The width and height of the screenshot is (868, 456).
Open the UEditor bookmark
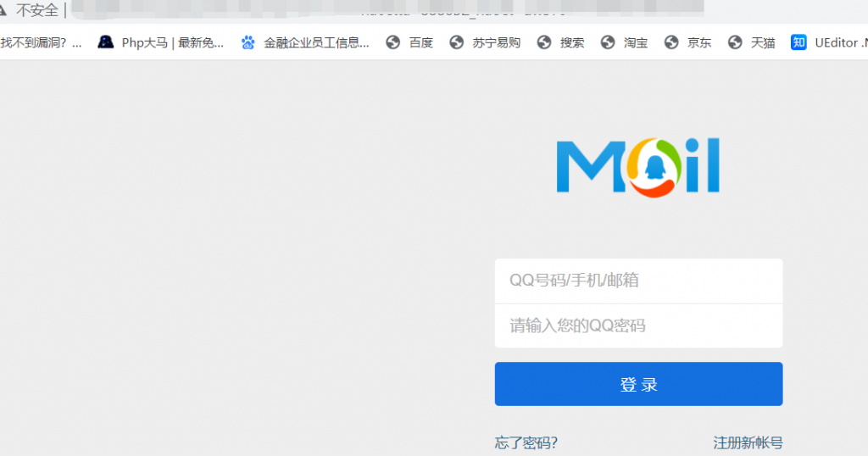tap(829, 42)
